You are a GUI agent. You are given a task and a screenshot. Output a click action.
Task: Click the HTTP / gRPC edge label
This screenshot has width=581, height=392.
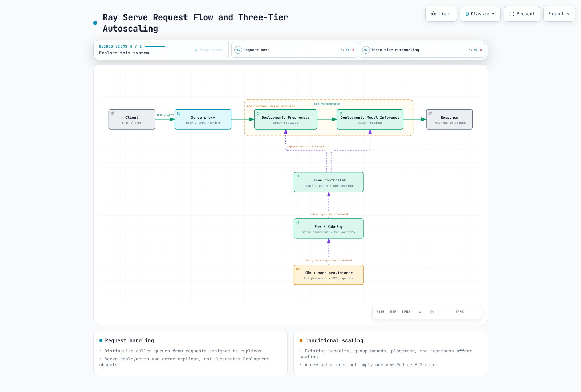165,115
